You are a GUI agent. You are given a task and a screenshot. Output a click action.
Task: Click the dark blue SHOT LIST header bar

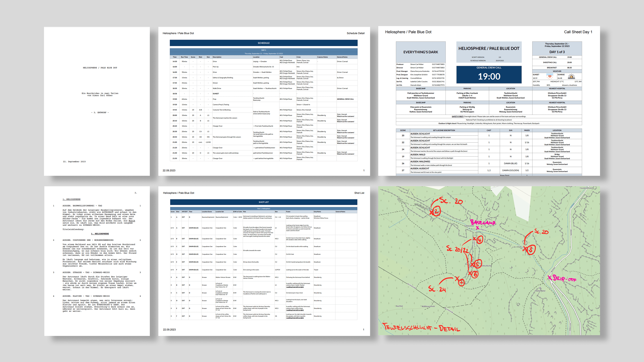click(263, 202)
